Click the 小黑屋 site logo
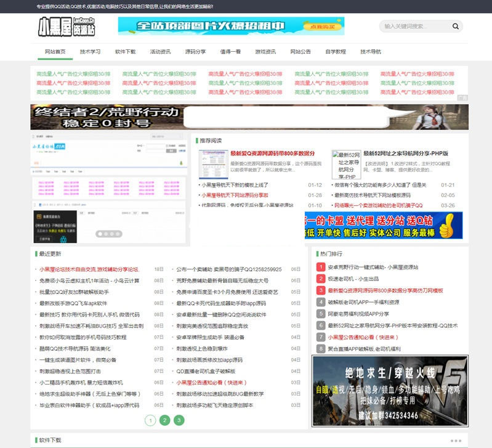492x448 pixels. 67,28
